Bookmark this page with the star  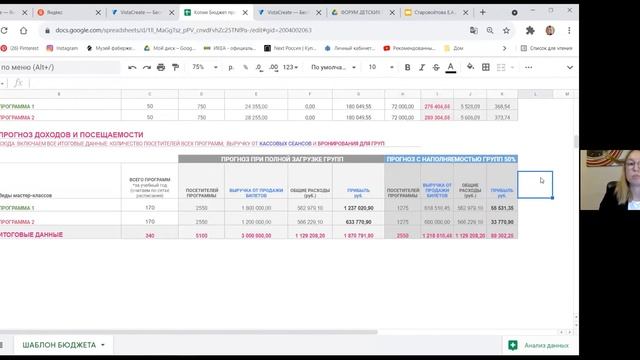pos(506,30)
